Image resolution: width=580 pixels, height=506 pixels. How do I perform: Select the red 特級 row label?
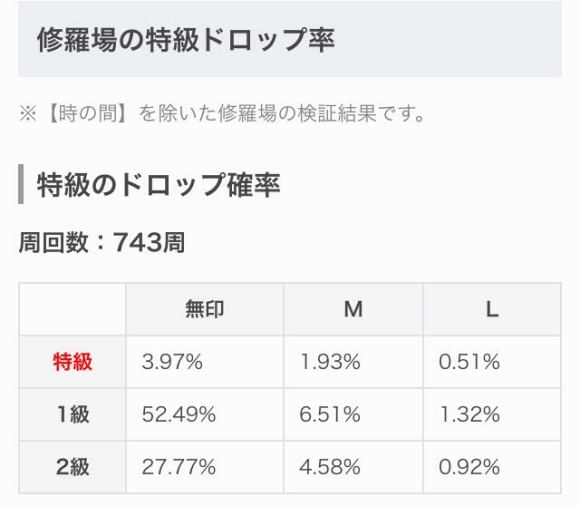(x=72, y=362)
